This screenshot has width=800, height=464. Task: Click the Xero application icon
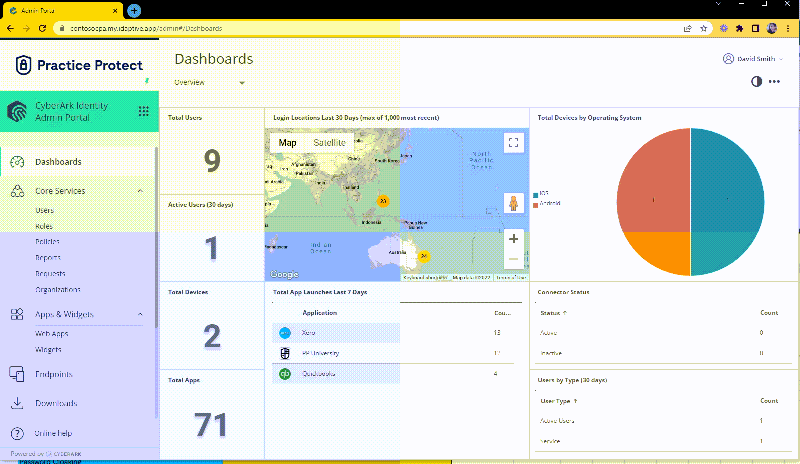point(285,333)
